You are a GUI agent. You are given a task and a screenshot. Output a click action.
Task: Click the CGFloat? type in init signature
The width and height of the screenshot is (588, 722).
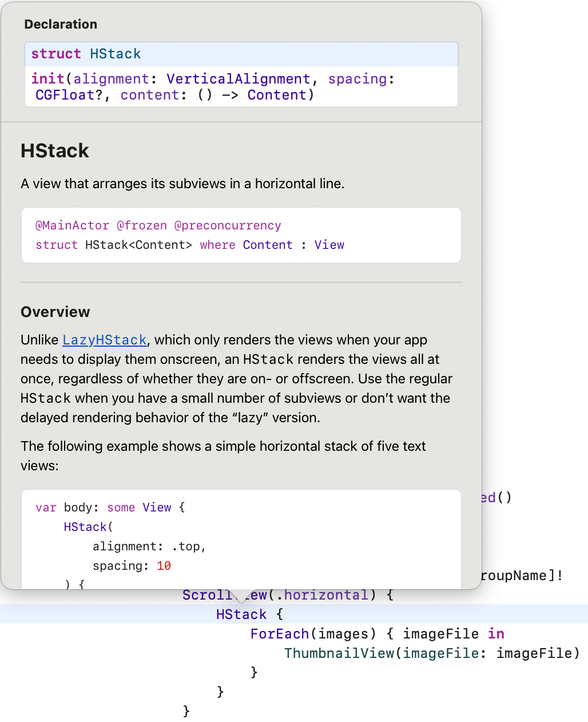click(69, 95)
